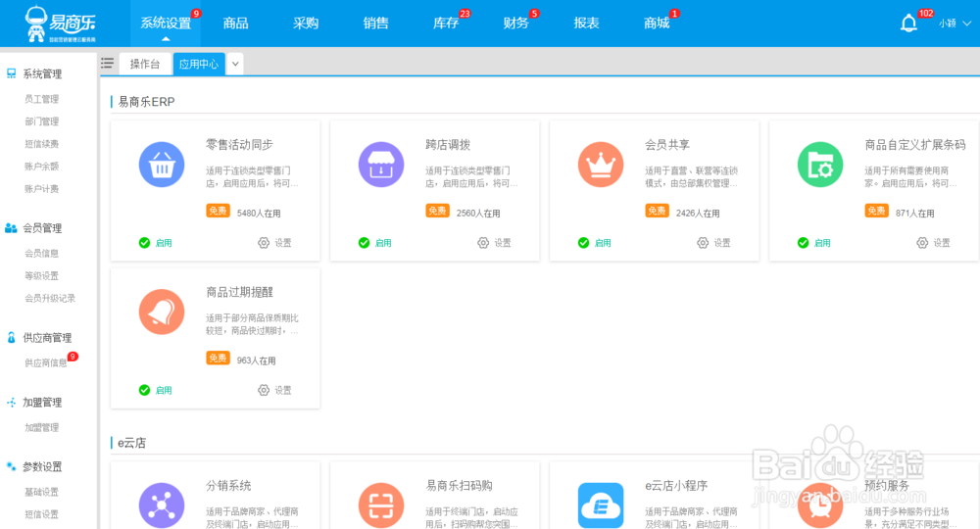Image resolution: width=980 pixels, height=529 pixels.
Task: Click the 商品过期提醒 bell icon
Action: point(162,312)
